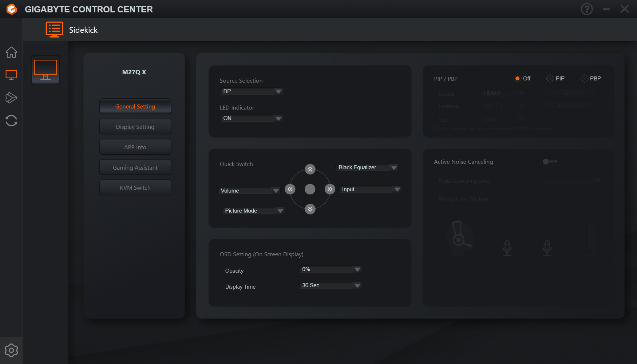Click the Active Noise Canceling label
Viewport: 637px width, 364px height.
[x=463, y=162]
